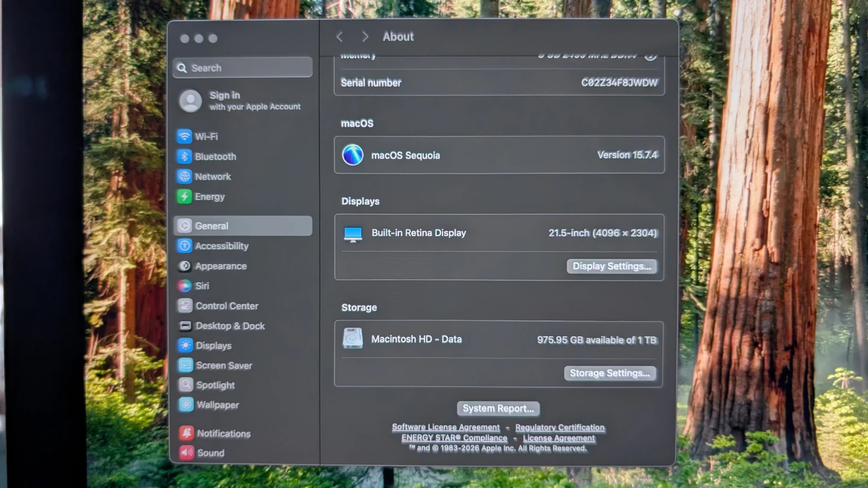Select Bluetooth in the sidebar
Screen dimensions: 868x488
click(x=215, y=157)
